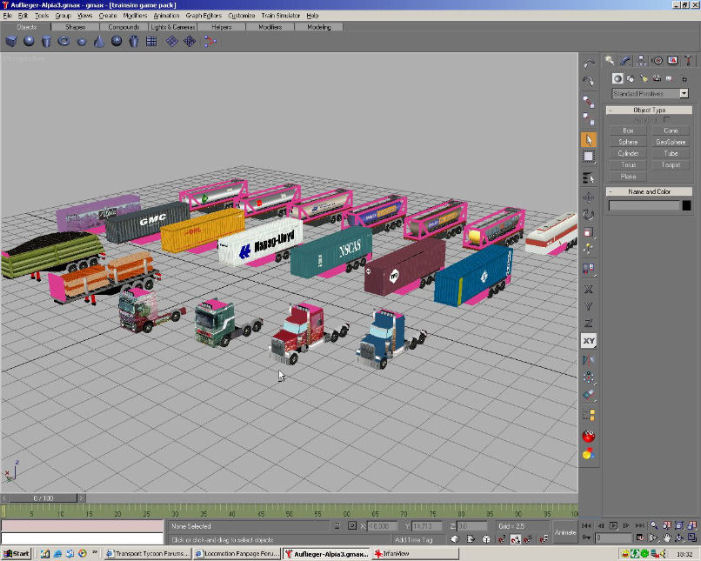701x561 pixels.
Task: Restrict transforms to the Y axis
Action: pos(589,306)
